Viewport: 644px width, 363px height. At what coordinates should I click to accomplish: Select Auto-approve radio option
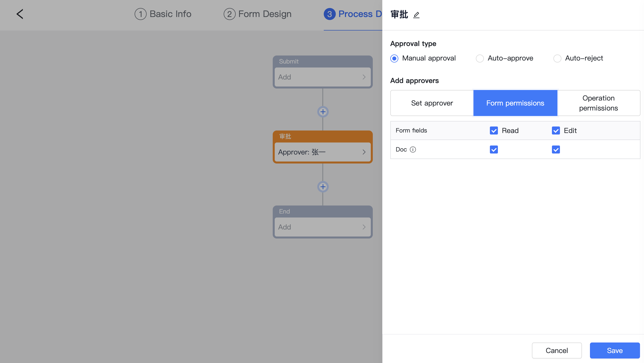(x=480, y=58)
